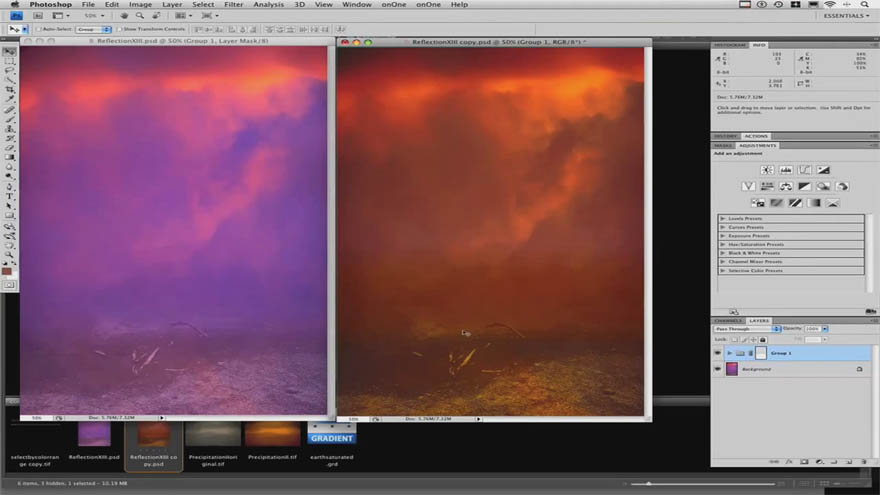The width and height of the screenshot is (880, 495).
Task: Click the Hand tool in the application bar
Action: 124,16
